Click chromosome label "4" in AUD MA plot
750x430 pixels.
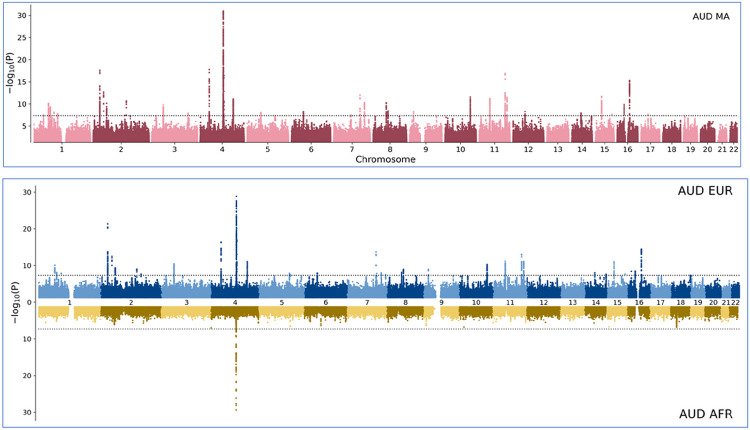(x=222, y=149)
